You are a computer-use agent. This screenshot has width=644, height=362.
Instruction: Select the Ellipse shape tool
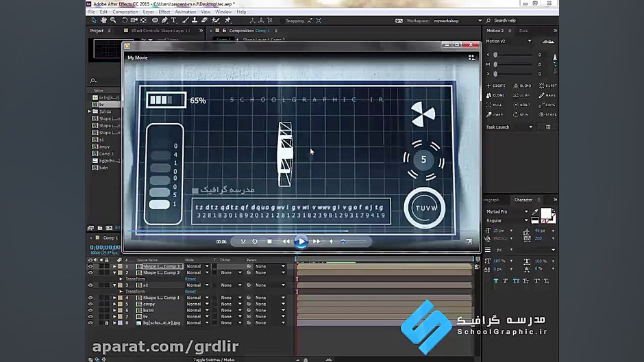[x=155, y=20]
